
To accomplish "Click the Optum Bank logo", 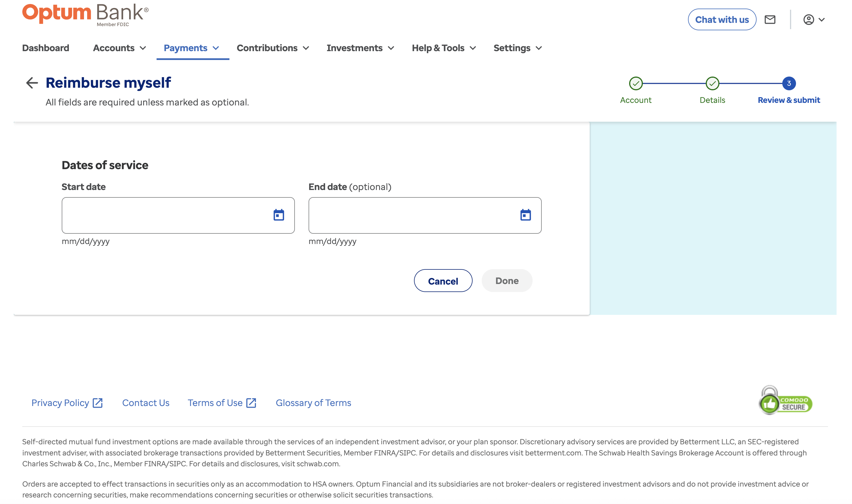I will (x=85, y=15).
